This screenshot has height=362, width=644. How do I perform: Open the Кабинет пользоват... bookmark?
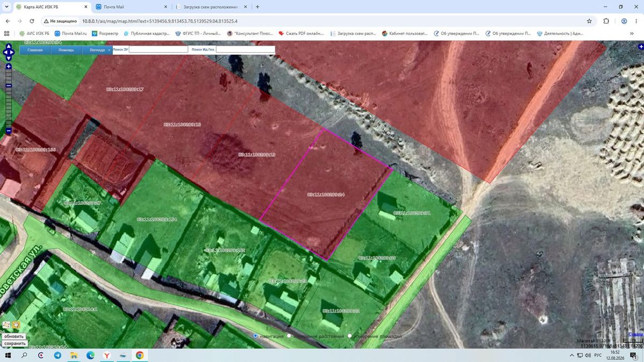click(405, 33)
